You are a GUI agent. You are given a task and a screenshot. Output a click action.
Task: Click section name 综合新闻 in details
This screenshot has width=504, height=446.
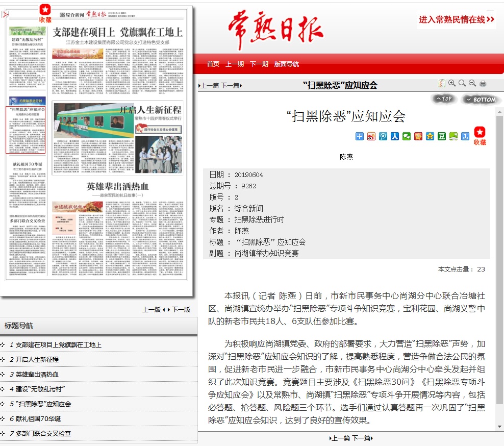click(x=248, y=208)
